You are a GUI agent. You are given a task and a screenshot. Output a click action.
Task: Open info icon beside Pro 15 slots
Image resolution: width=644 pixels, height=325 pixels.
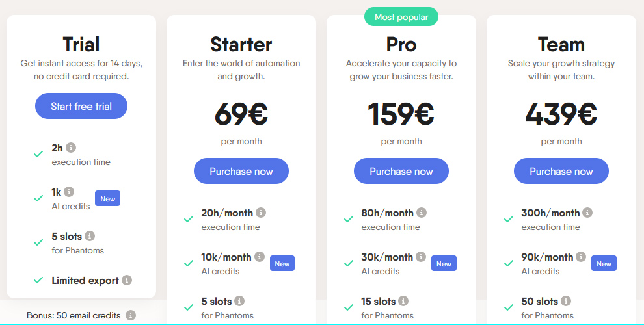pyautogui.click(x=403, y=301)
